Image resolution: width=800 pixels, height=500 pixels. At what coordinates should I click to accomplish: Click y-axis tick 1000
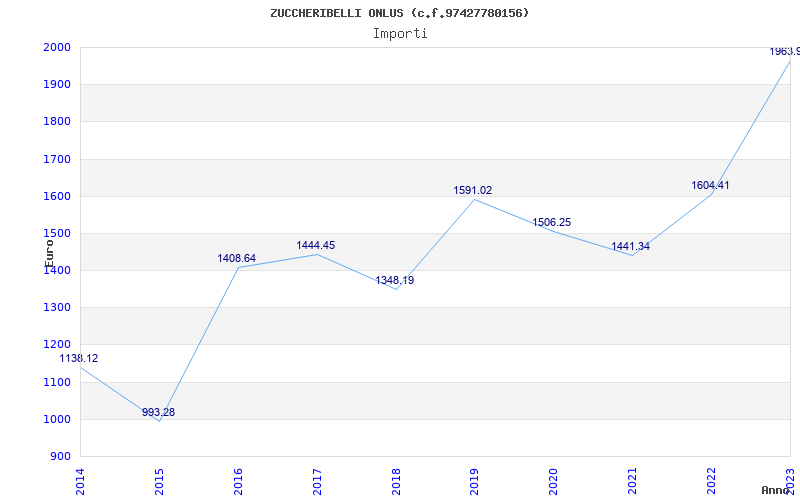point(55,419)
